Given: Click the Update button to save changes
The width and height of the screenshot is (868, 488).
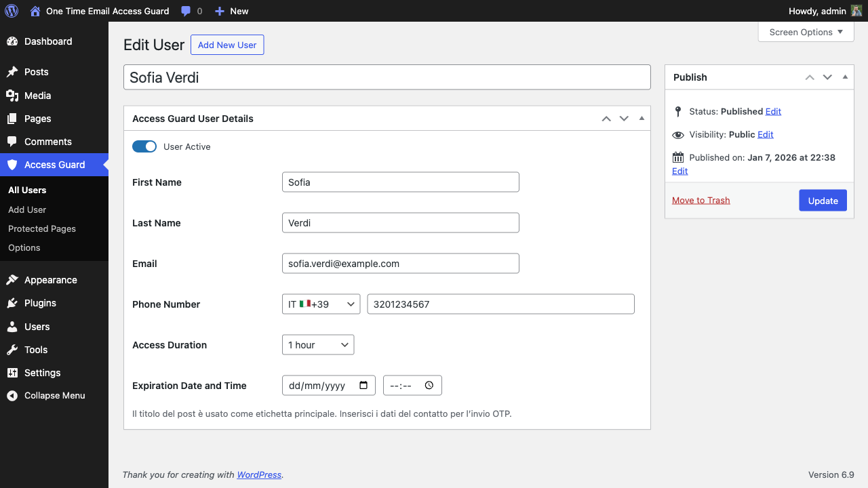Looking at the screenshot, I should coord(823,200).
